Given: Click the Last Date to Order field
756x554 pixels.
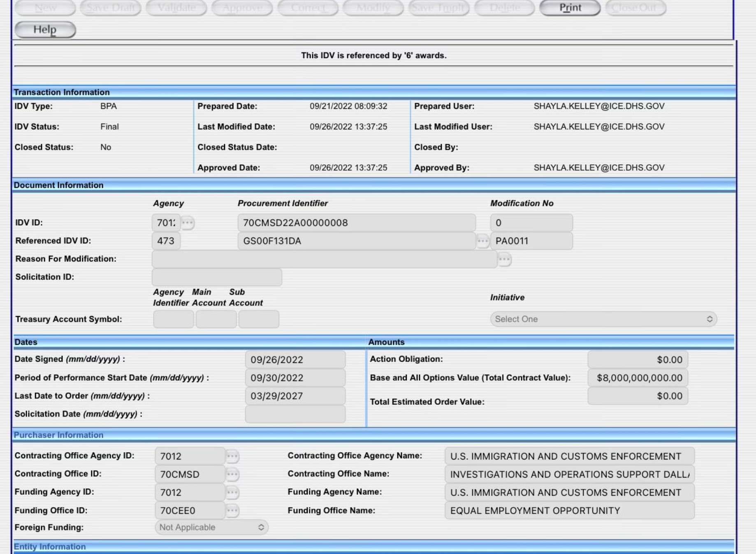Looking at the screenshot, I should click(x=295, y=396).
